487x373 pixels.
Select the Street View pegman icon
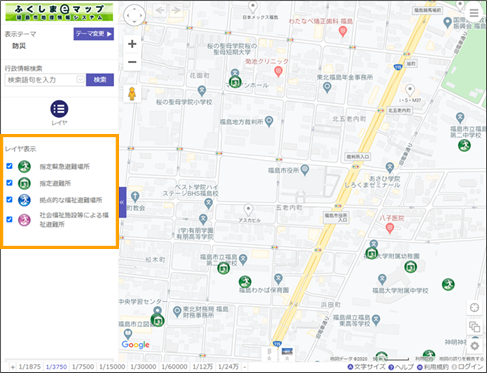click(132, 94)
